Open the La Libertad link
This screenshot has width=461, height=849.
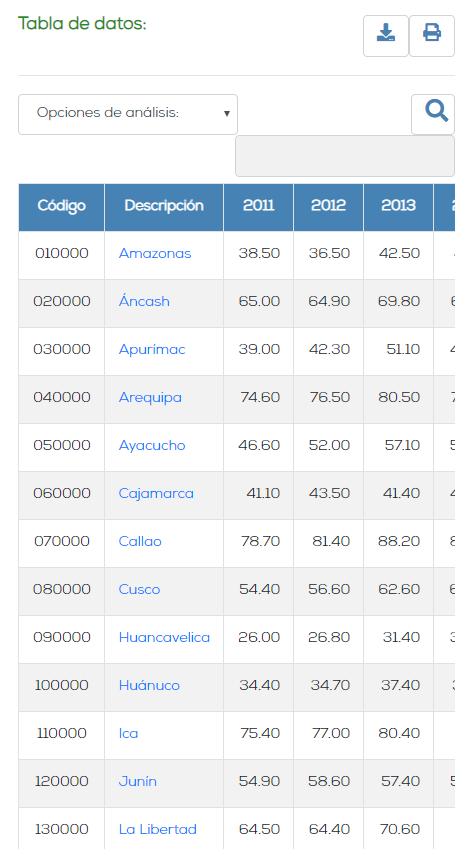pyautogui.click(x=158, y=829)
